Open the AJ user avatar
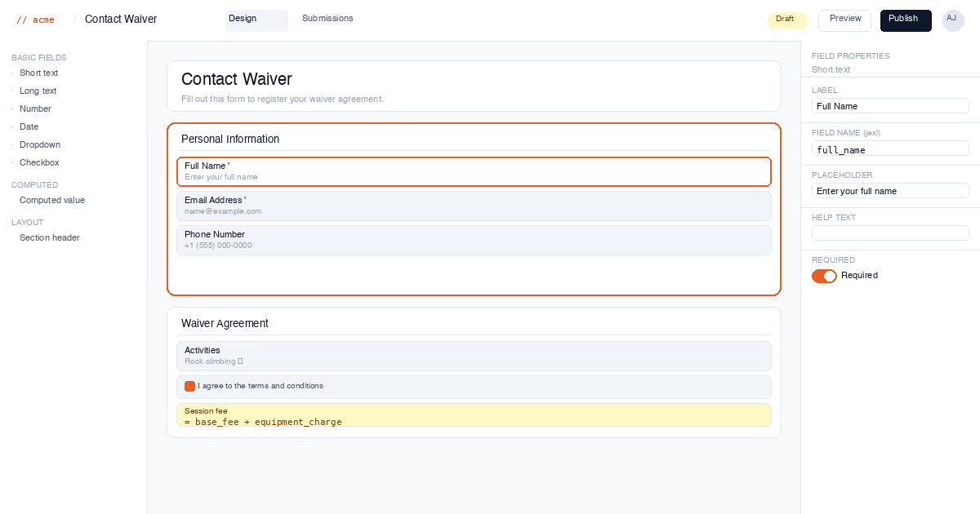 [953, 20]
